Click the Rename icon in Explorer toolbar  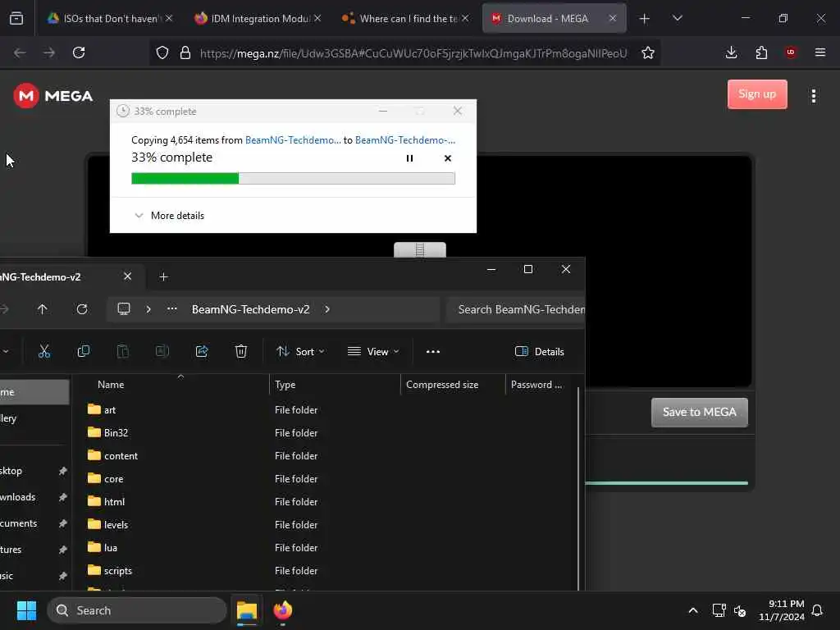[162, 351]
